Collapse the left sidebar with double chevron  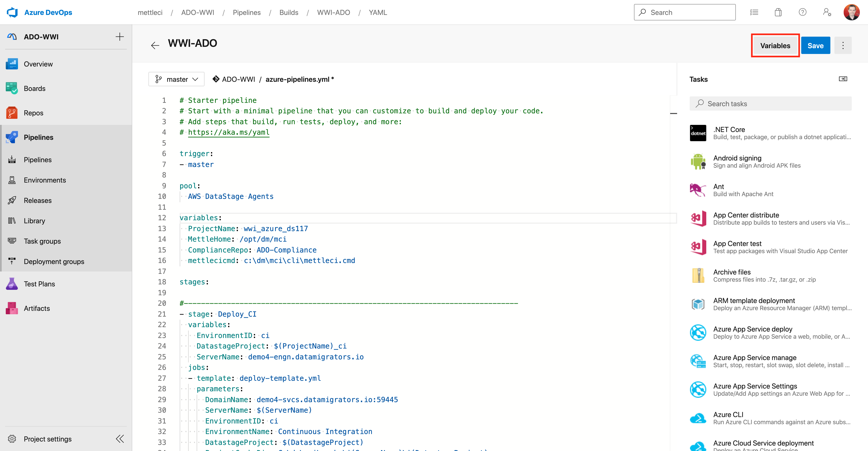[x=120, y=439]
